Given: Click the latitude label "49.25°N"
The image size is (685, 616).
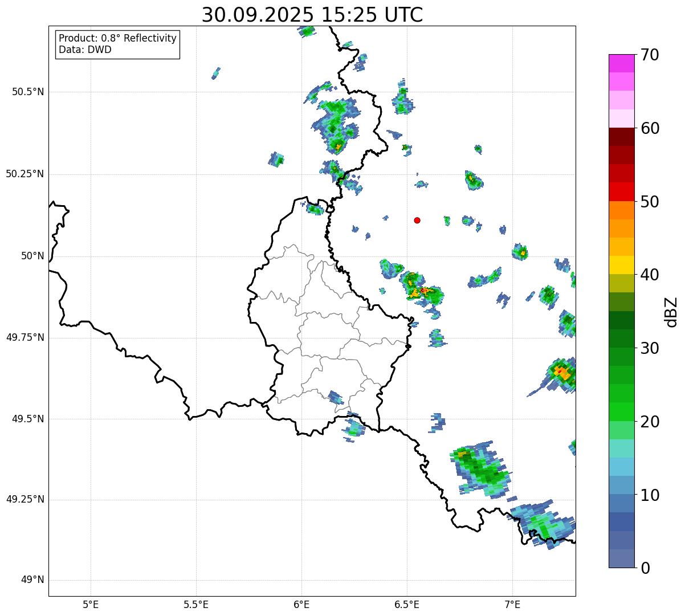Looking at the screenshot, I should 25,500.
